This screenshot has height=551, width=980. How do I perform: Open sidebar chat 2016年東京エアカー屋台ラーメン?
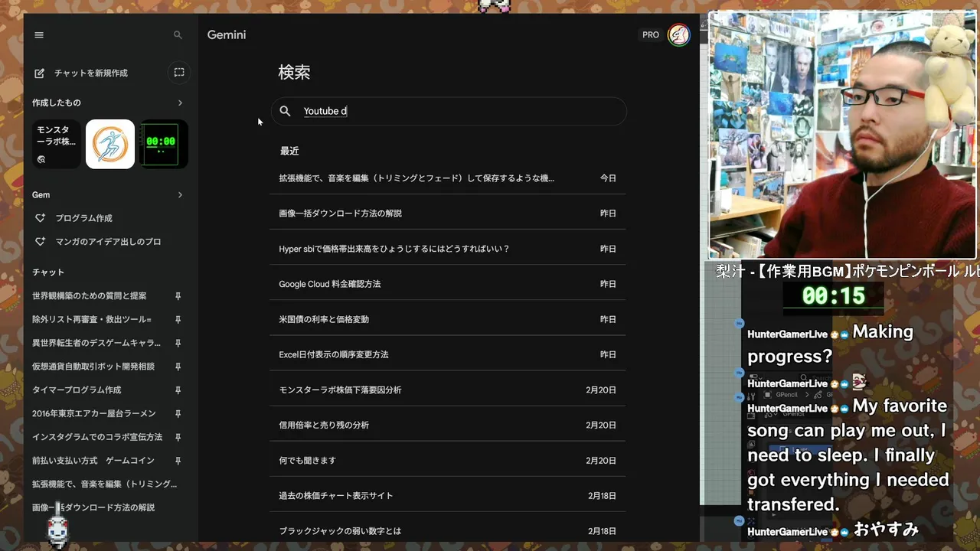click(x=94, y=414)
